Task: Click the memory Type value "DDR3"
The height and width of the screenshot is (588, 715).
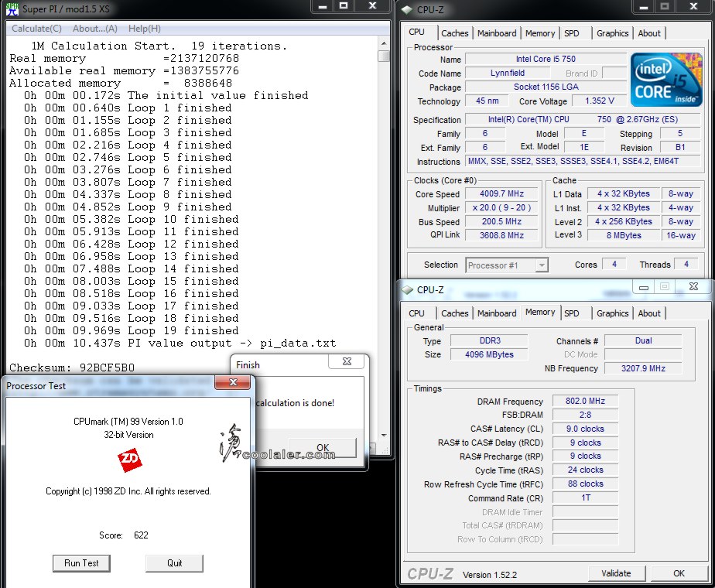Action: (x=489, y=340)
